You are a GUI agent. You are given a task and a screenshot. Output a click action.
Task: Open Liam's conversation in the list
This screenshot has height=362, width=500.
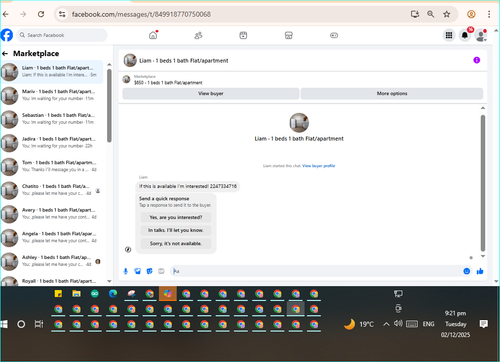[x=52, y=71]
